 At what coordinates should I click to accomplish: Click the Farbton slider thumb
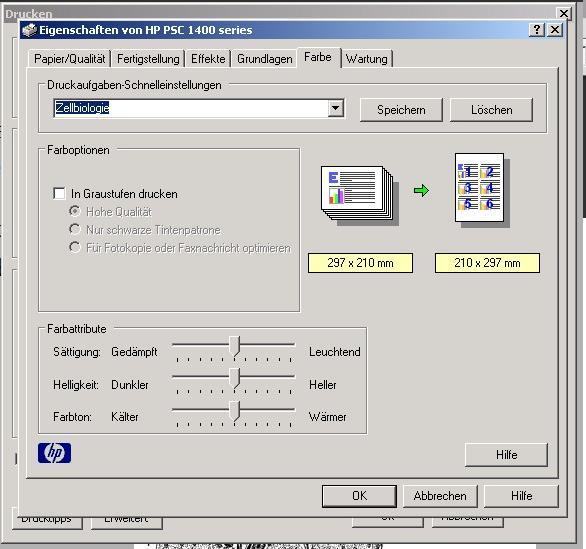tap(235, 411)
